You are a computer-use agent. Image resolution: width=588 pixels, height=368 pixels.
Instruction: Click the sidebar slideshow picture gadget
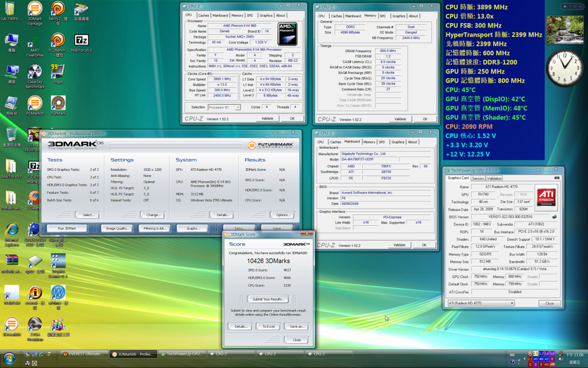565,30
